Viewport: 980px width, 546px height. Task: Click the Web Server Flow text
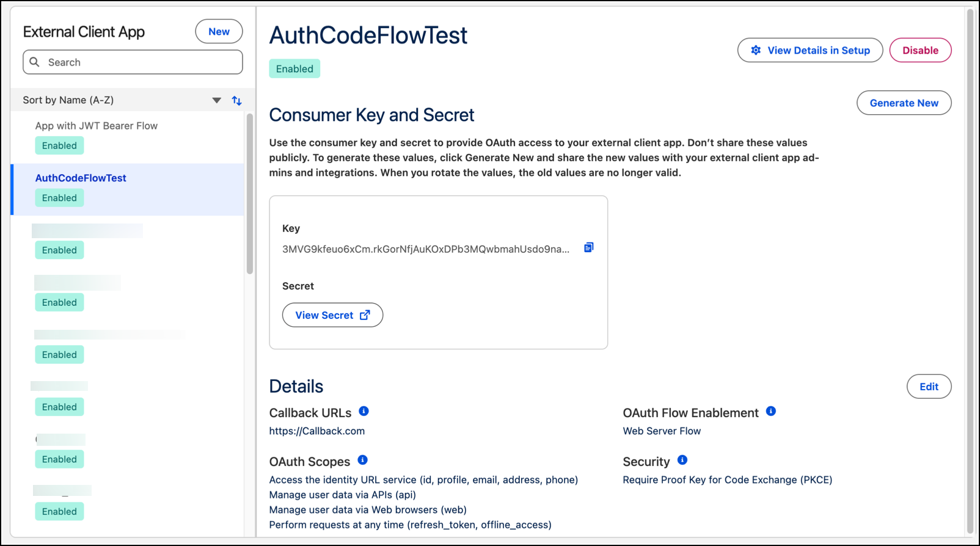coord(662,431)
